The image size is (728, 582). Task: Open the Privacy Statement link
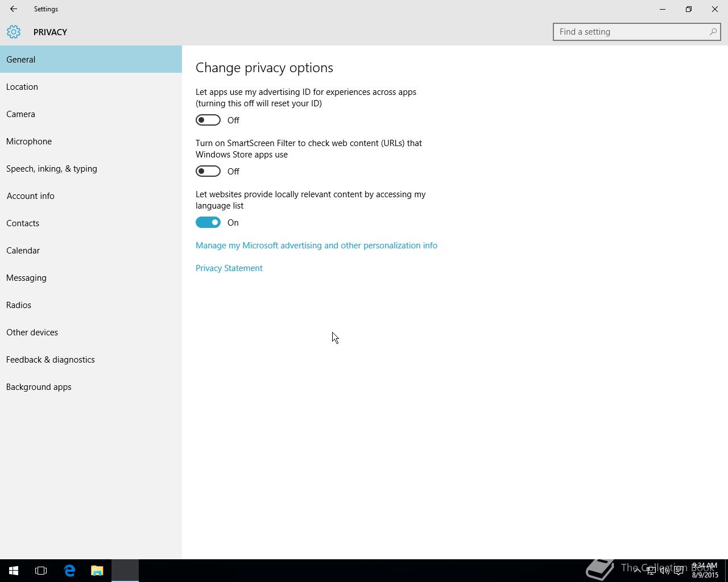(229, 268)
